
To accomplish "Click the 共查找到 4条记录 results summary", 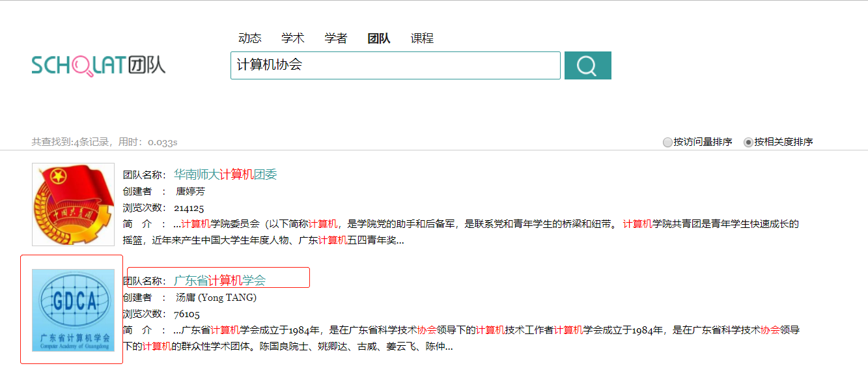I will tap(104, 142).
